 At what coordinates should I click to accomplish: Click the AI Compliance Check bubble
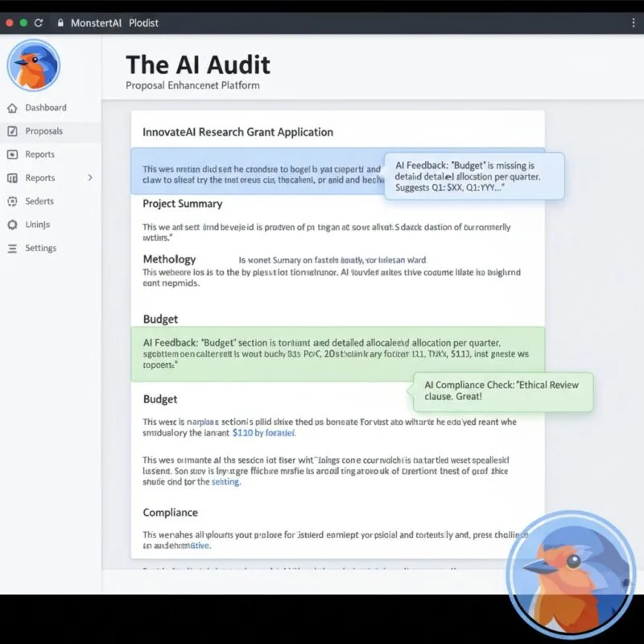coord(503,391)
